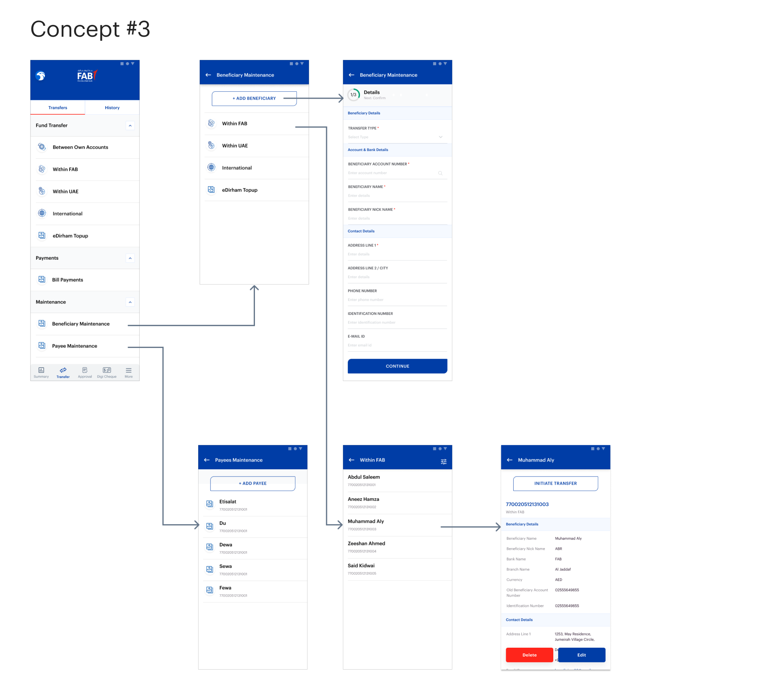760x700 pixels.
Task: Click the falcon logo in FAB header
Action: pos(40,76)
